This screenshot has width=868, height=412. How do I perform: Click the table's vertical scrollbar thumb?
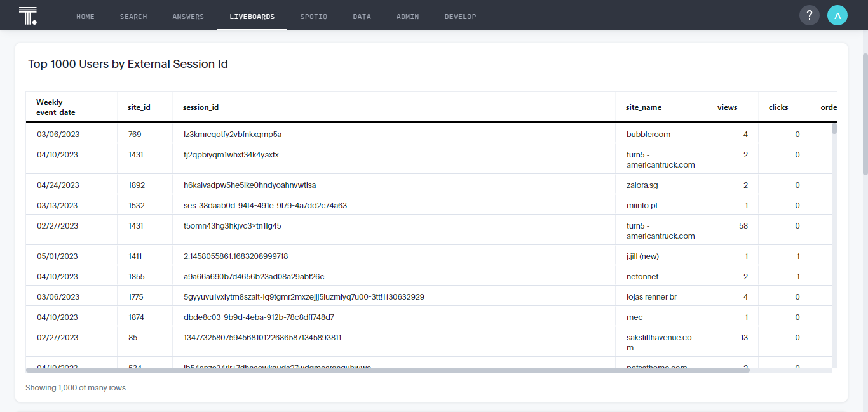(834, 129)
